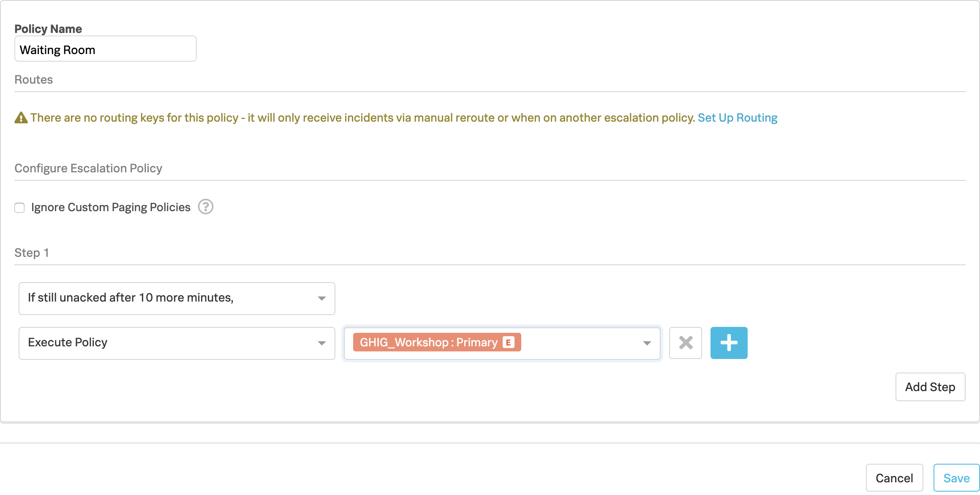The image size is (980, 495).
Task: Click the warning triangle icon
Action: [21, 118]
